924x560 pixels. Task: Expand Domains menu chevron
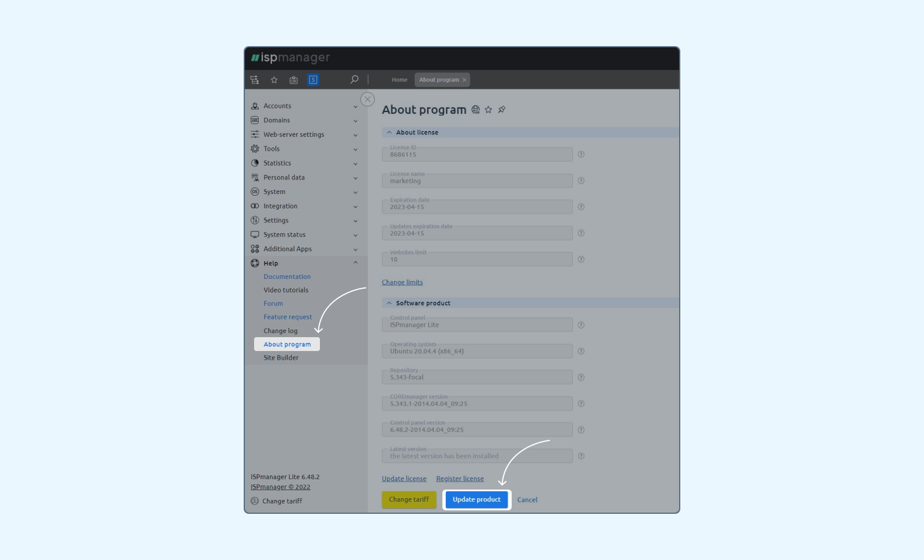[x=356, y=121]
